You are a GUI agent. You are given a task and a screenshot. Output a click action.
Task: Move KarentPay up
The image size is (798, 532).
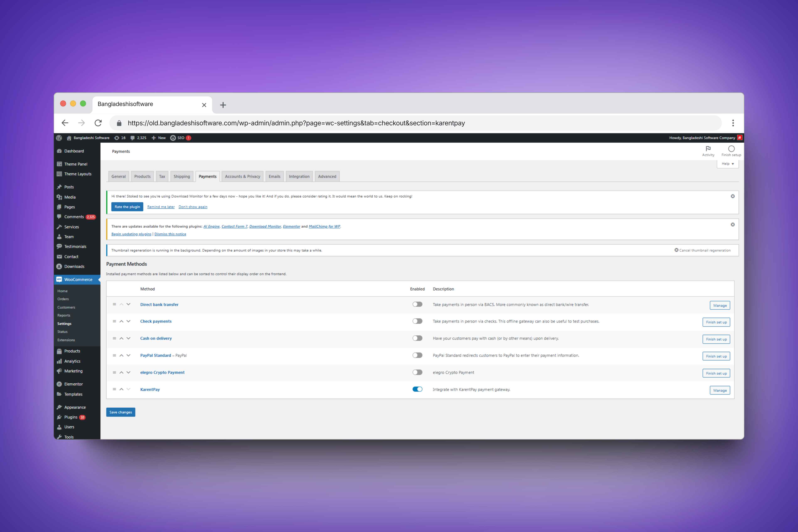point(121,389)
